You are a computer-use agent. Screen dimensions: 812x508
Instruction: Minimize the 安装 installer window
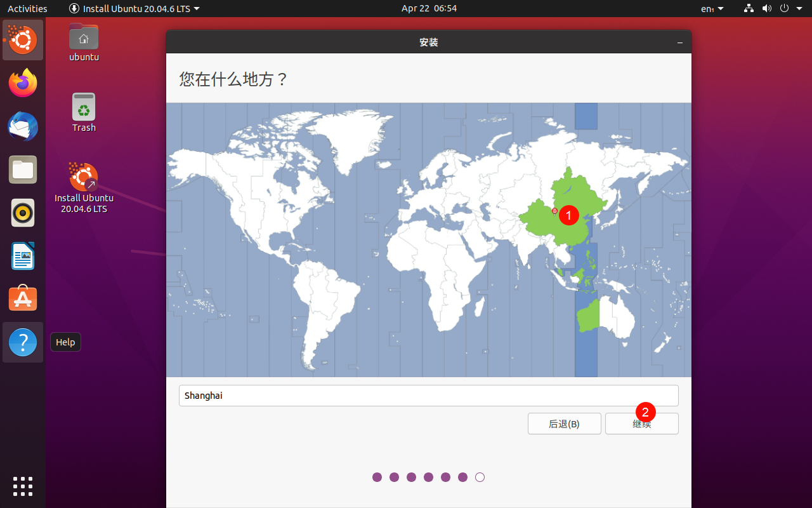pos(680,43)
